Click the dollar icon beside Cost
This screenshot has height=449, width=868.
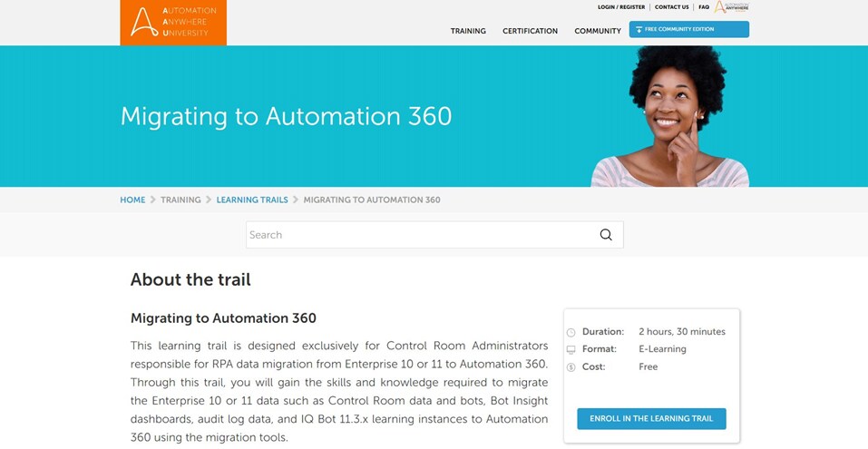click(x=571, y=367)
